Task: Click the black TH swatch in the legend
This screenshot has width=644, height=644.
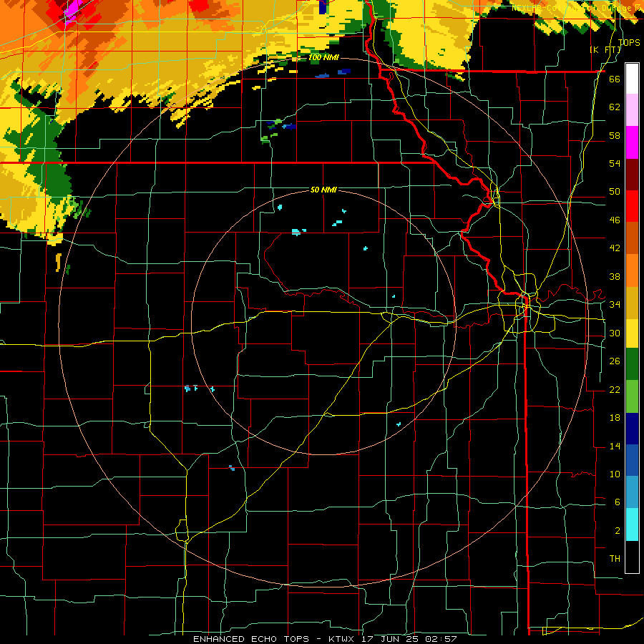Action: coord(632,557)
